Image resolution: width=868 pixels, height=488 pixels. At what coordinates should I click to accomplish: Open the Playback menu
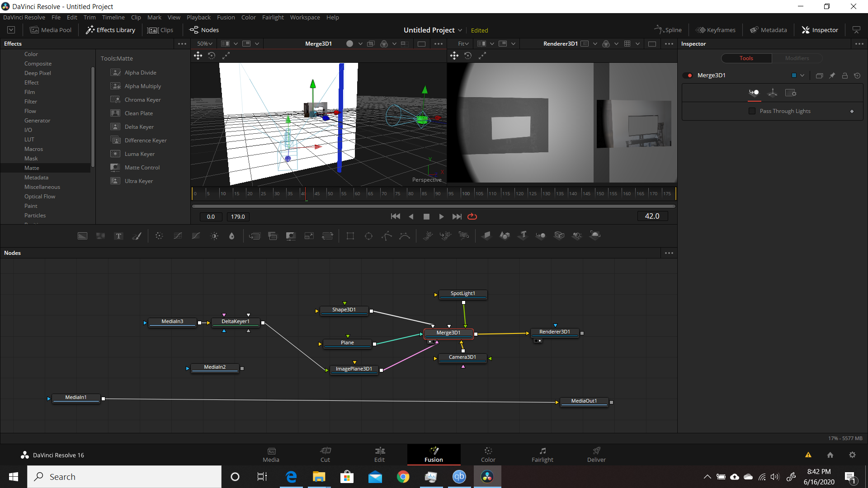pos(198,17)
